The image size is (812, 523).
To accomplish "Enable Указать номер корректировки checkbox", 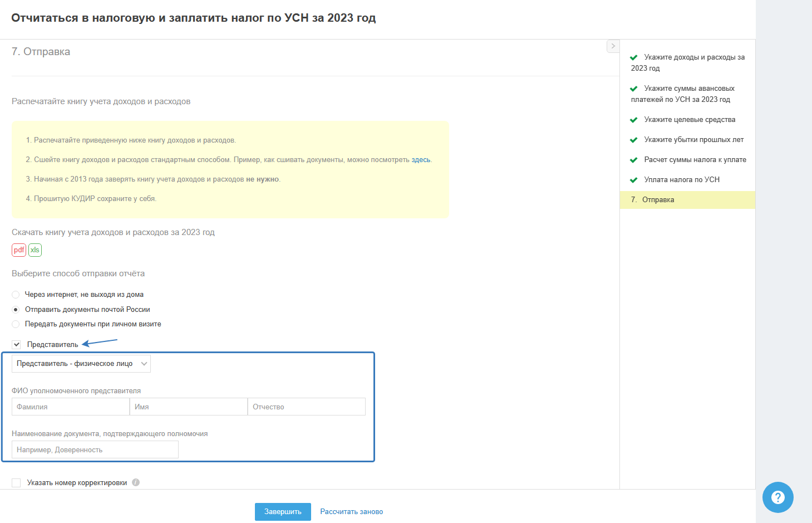I will click(x=17, y=483).
